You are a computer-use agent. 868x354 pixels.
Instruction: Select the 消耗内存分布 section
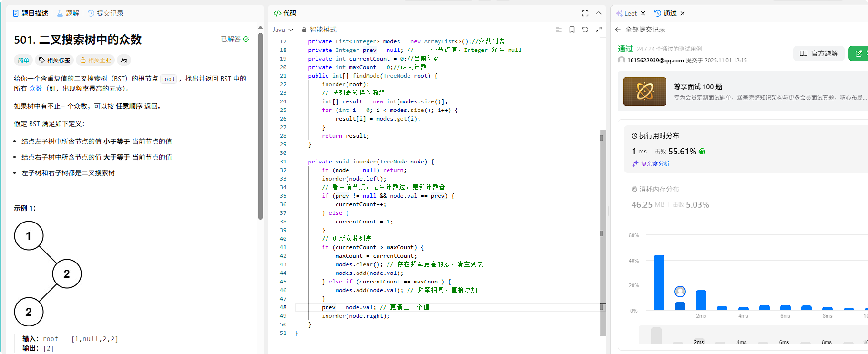655,189
